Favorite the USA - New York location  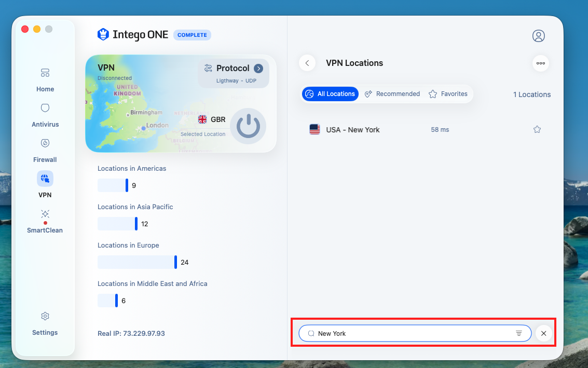coord(537,129)
